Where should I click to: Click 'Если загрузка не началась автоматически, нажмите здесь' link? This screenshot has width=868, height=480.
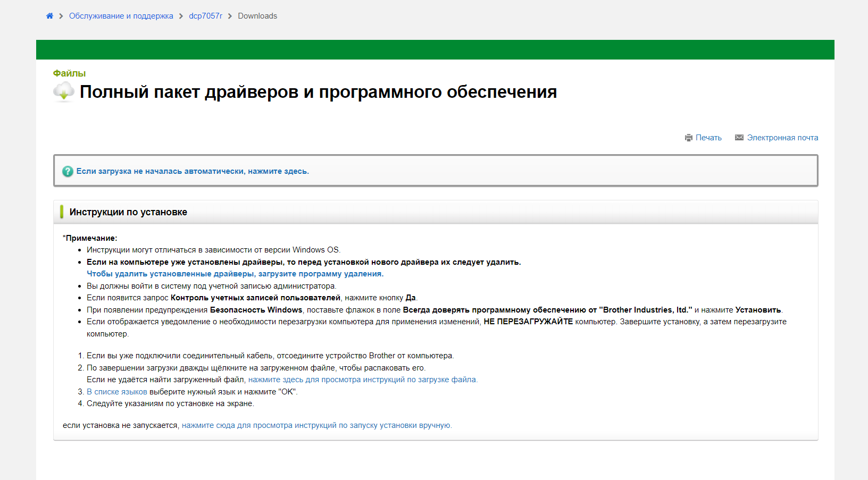pyautogui.click(x=193, y=171)
